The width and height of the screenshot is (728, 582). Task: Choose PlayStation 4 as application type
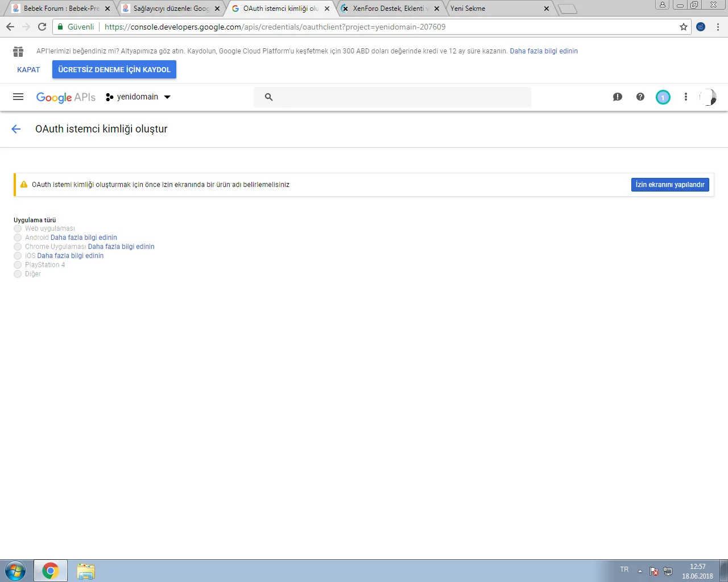point(18,265)
